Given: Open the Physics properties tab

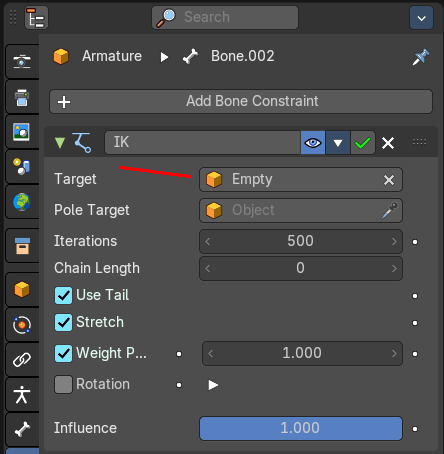Looking at the screenshot, I should (x=22, y=324).
